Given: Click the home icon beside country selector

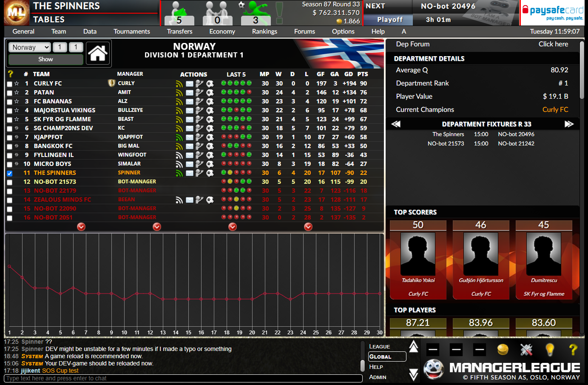Looking at the screenshot, I should coord(98,53).
